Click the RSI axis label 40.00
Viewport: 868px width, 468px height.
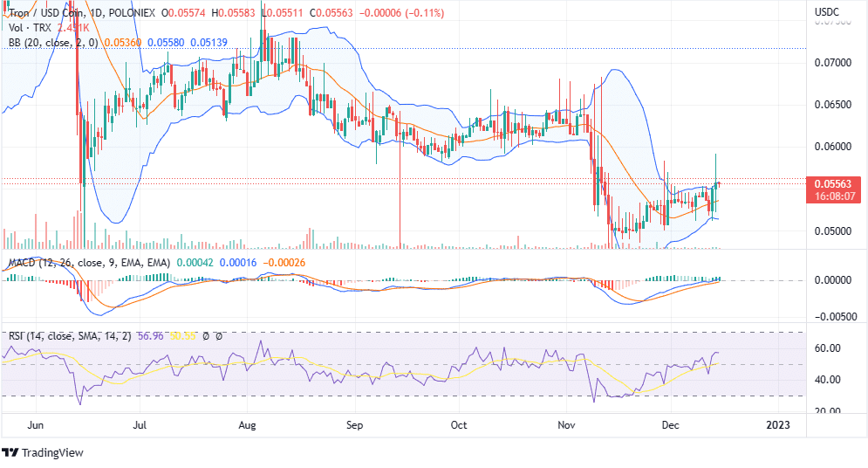(828, 380)
